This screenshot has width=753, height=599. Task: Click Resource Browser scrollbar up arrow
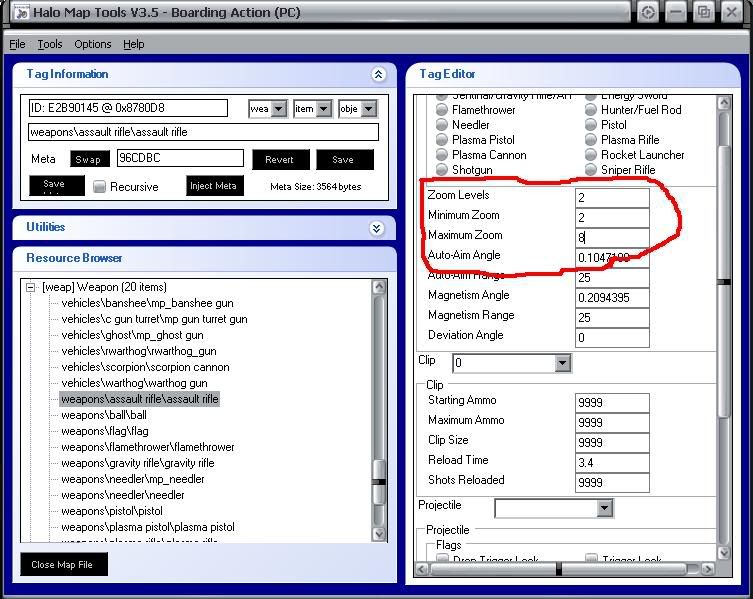point(379,287)
